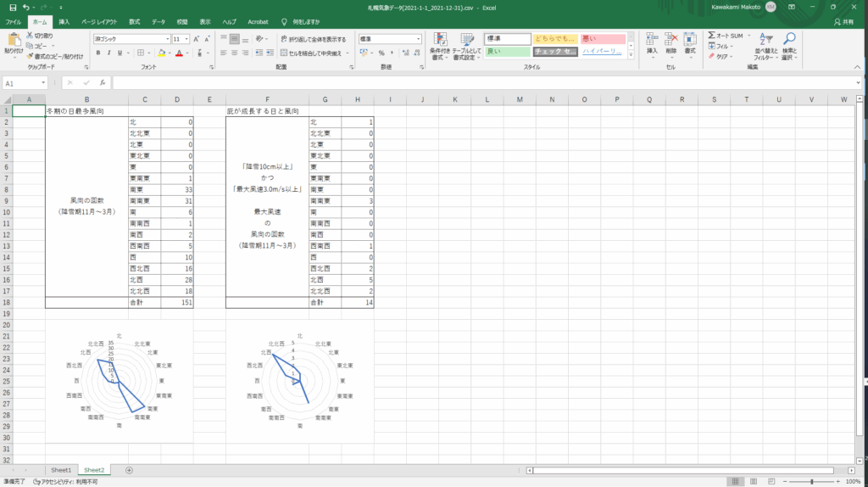Click the AutoSum (オート SUM) sigma icon

click(x=712, y=36)
